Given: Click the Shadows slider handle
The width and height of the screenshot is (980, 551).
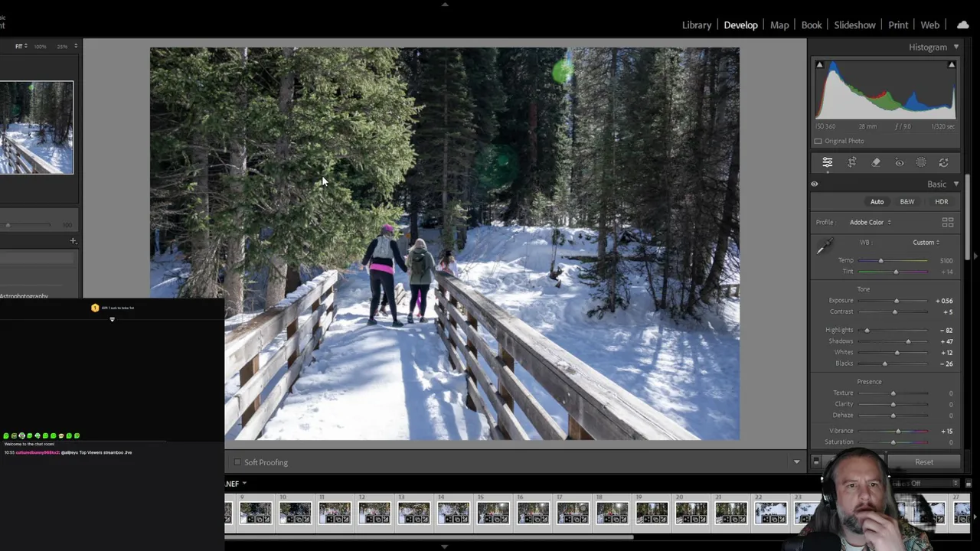Looking at the screenshot, I should tap(908, 341).
